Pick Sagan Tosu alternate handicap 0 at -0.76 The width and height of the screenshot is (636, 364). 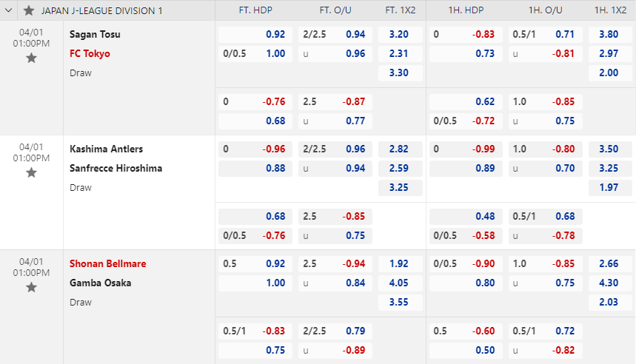coord(255,102)
